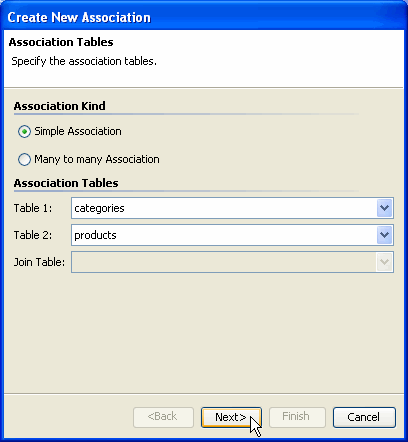
Task: Click the Table 2 field showing 'products'
Action: point(232,235)
